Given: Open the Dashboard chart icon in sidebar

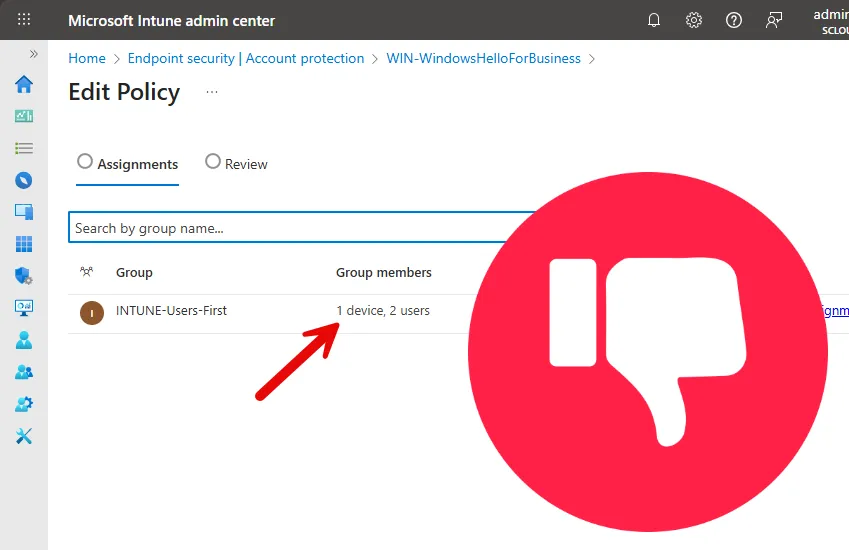Looking at the screenshot, I should 24,116.
